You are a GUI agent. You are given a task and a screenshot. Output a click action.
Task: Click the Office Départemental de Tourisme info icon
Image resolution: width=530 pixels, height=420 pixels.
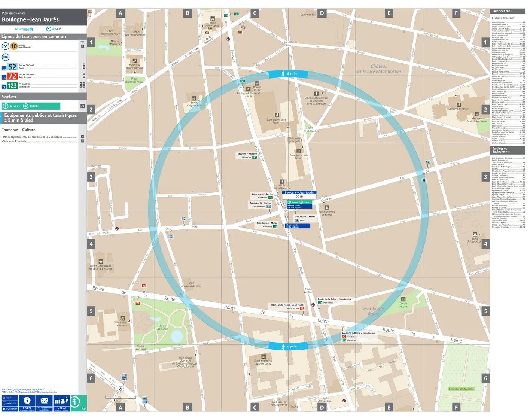pyautogui.click(x=316, y=94)
